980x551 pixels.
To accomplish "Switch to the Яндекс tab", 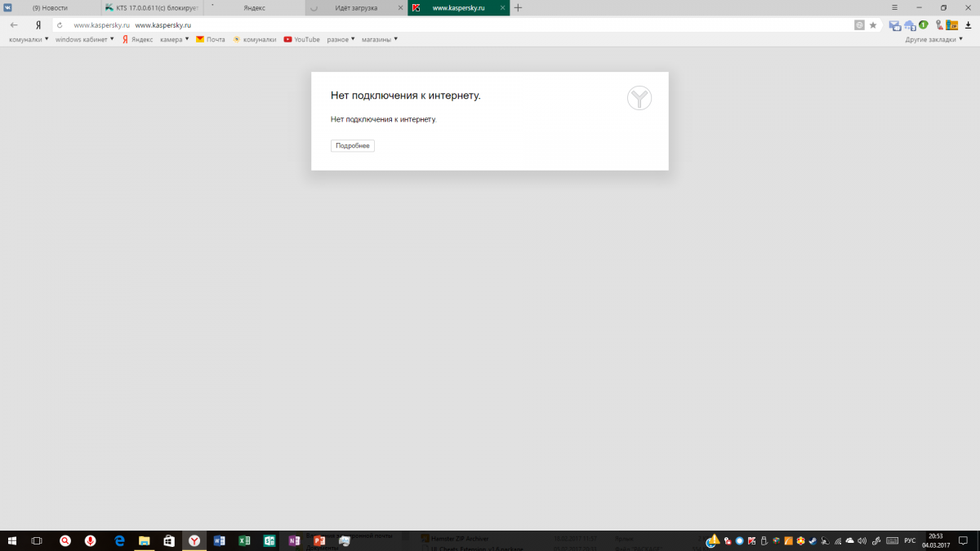I will [x=254, y=7].
